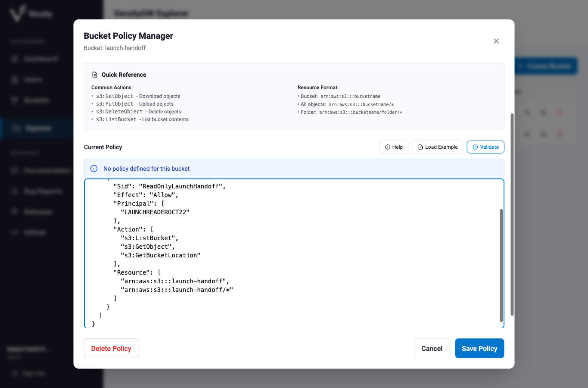The width and height of the screenshot is (588, 388).
Task: Click the "Resource Format:" label
Action: click(x=318, y=88)
